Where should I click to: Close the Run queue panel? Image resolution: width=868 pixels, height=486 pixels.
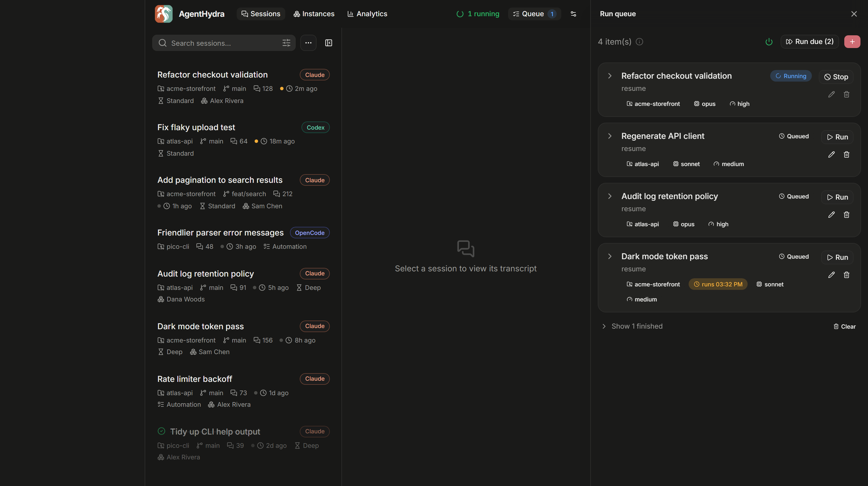(x=854, y=14)
